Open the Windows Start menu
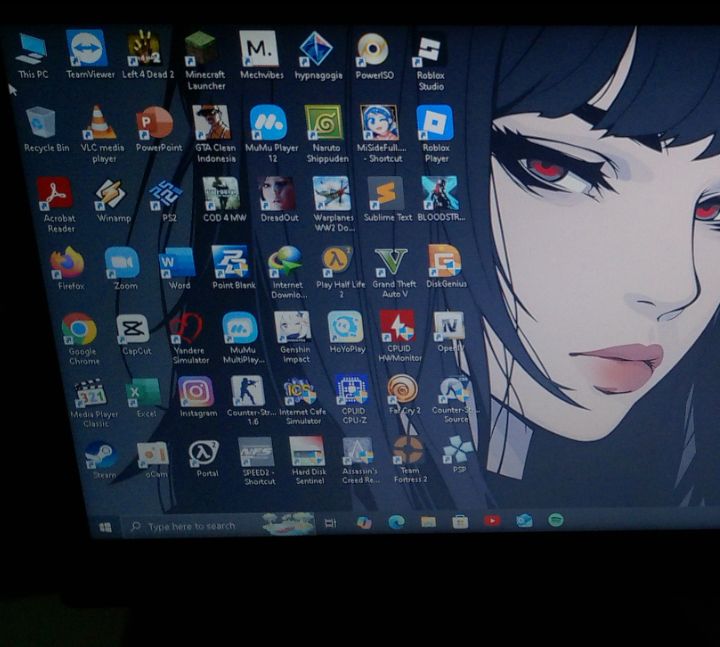The height and width of the screenshot is (647, 720). [105, 528]
